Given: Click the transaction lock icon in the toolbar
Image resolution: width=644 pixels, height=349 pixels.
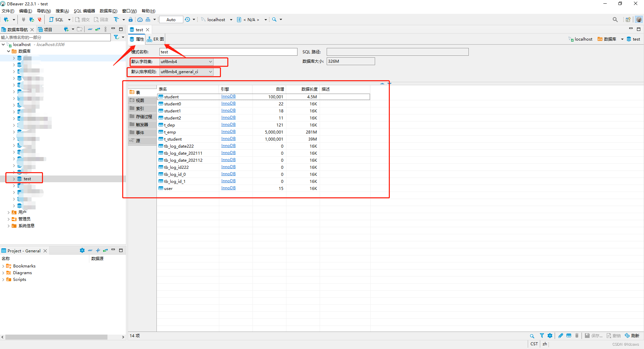Looking at the screenshot, I should pos(131,19).
